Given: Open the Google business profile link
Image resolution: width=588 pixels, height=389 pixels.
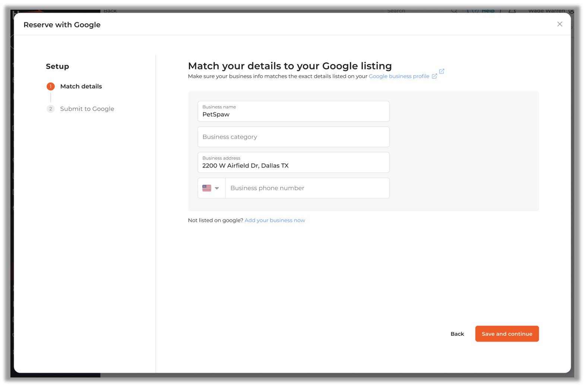Looking at the screenshot, I should point(399,76).
